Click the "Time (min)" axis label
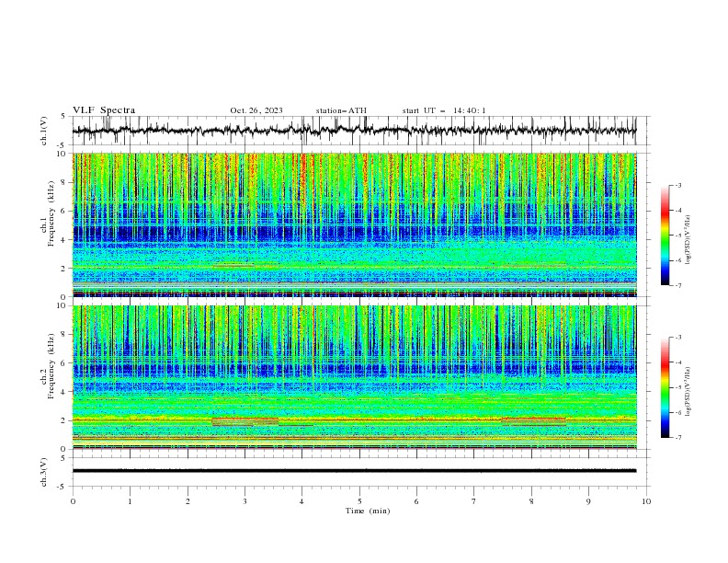The image size is (728, 563). 368,511
